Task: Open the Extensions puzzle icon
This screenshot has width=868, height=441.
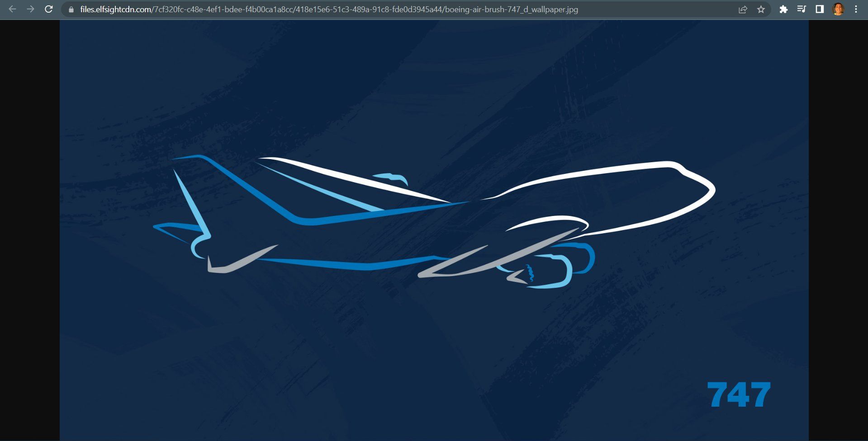Action: pos(783,9)
